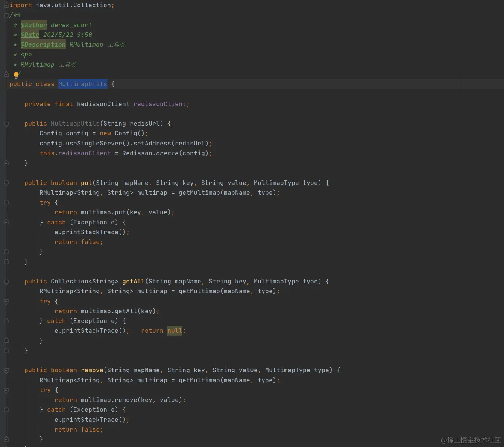The image size is (504, 447).
Task: Fold the remove method body
Action: click(x=6, y=370)
